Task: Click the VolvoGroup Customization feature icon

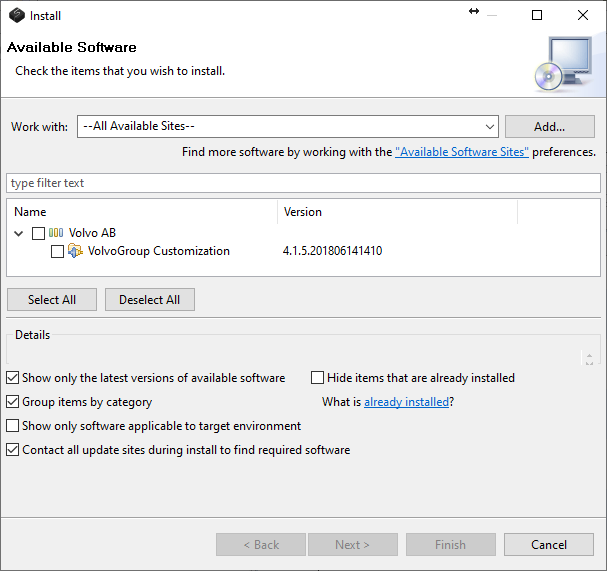Action: coord(75,251)
